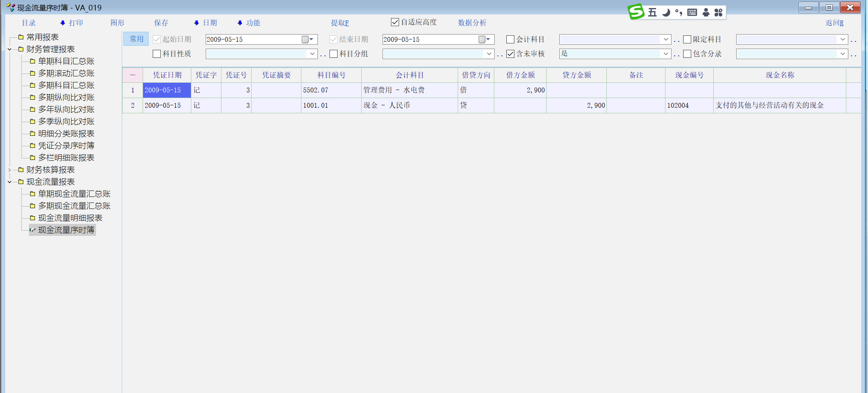Select the 单期科目汇总账 report
The width and height of the screenshot is (868, 393).
coord(66,61)
